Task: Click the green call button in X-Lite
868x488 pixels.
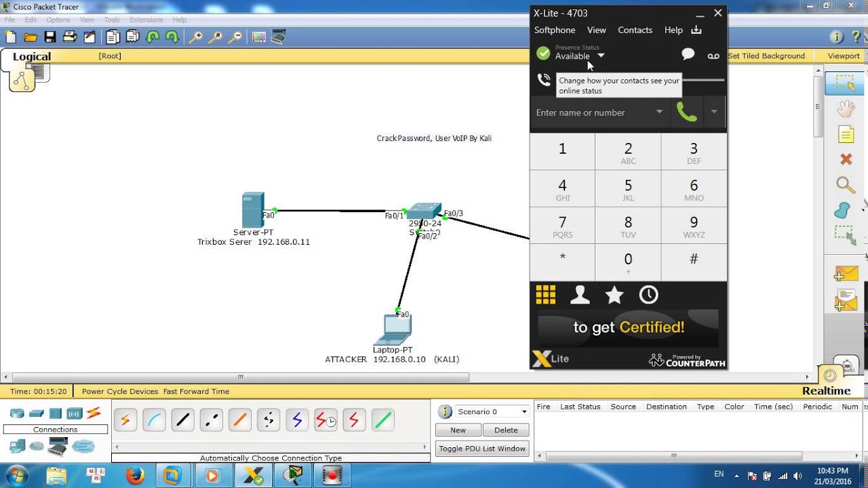Action: (x=687, y=113)
